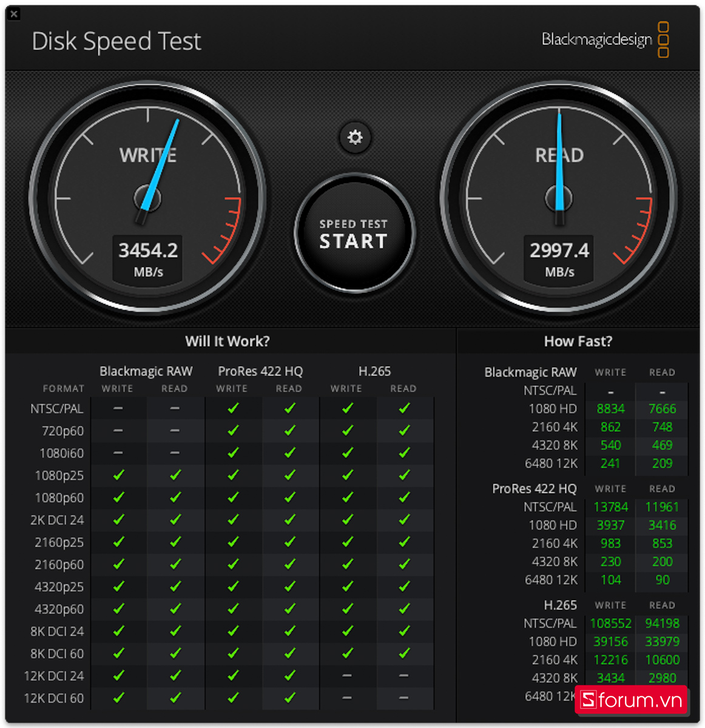Click checkmark for NTSC/PAL H.265 write

point(347,408)
